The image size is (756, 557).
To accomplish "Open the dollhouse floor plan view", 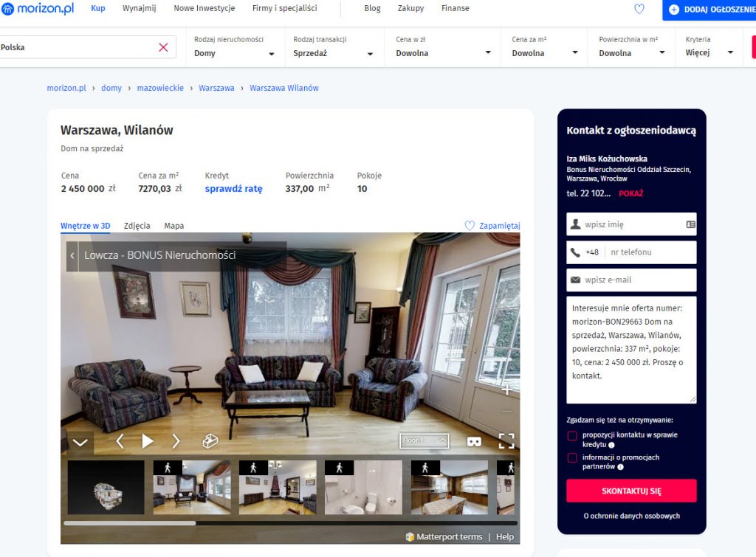I will 210,441.
